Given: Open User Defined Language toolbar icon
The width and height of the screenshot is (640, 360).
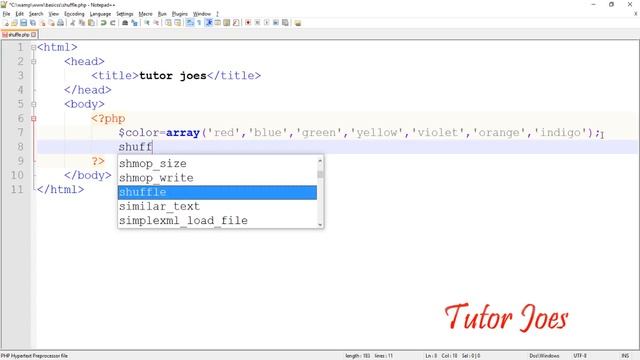Looking at the screenshot, I should click(x=218, y=23).
